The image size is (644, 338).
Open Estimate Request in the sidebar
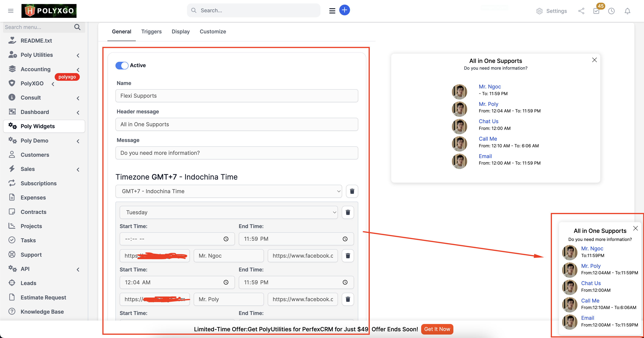click(44, 297)
